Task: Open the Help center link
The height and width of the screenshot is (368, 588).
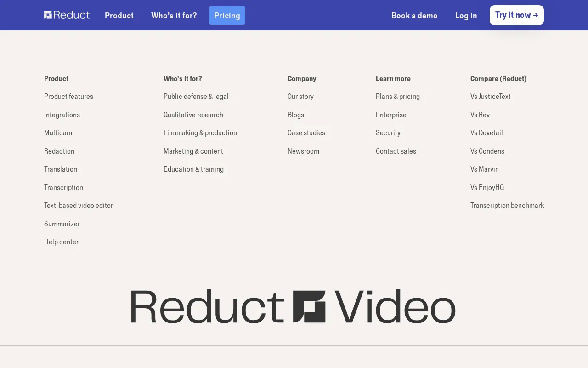Action: (x=61, y=242)
